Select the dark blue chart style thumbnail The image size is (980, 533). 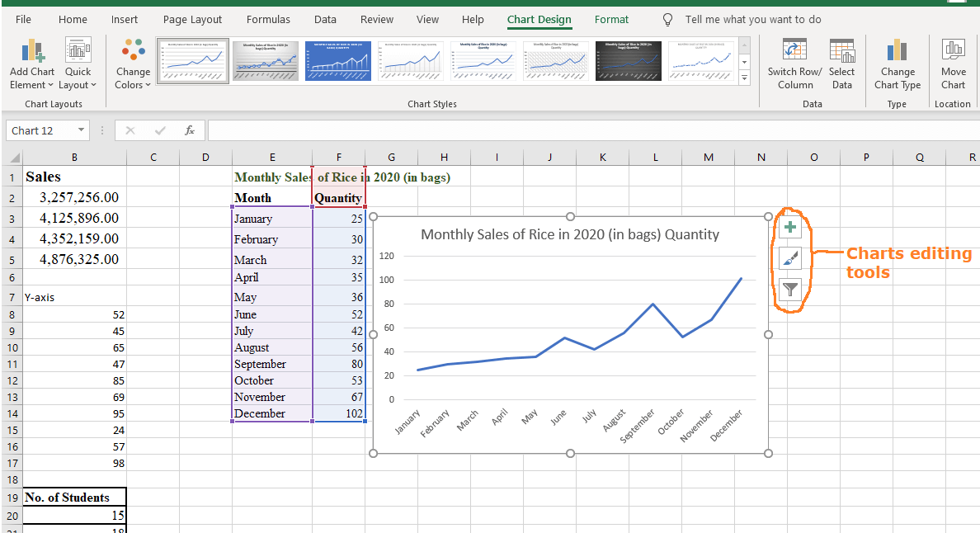pos(337,60)
